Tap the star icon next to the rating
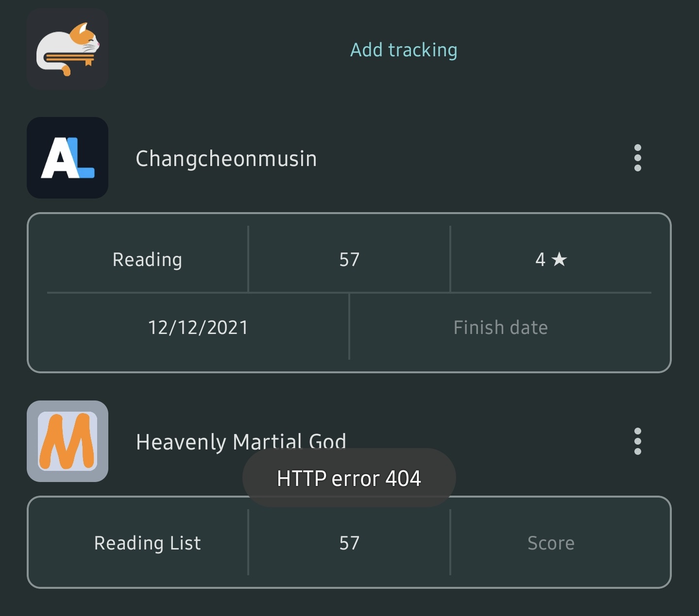The image size is (699, 616). 560,260
